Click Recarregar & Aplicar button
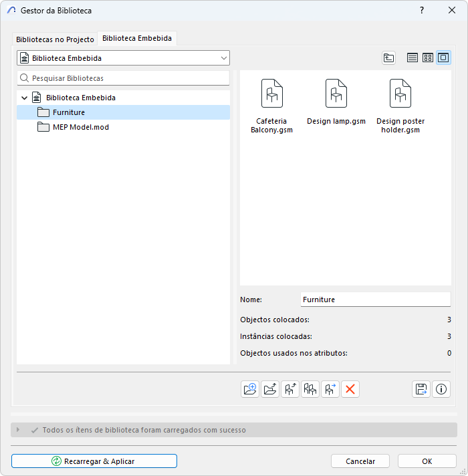This screenshot has width=468, height=476. [94, 461]
